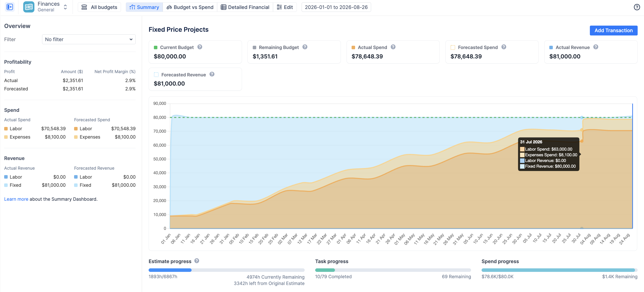Open the Finances General switcher chevrons
644x292 pixels.
click(65, 7)
